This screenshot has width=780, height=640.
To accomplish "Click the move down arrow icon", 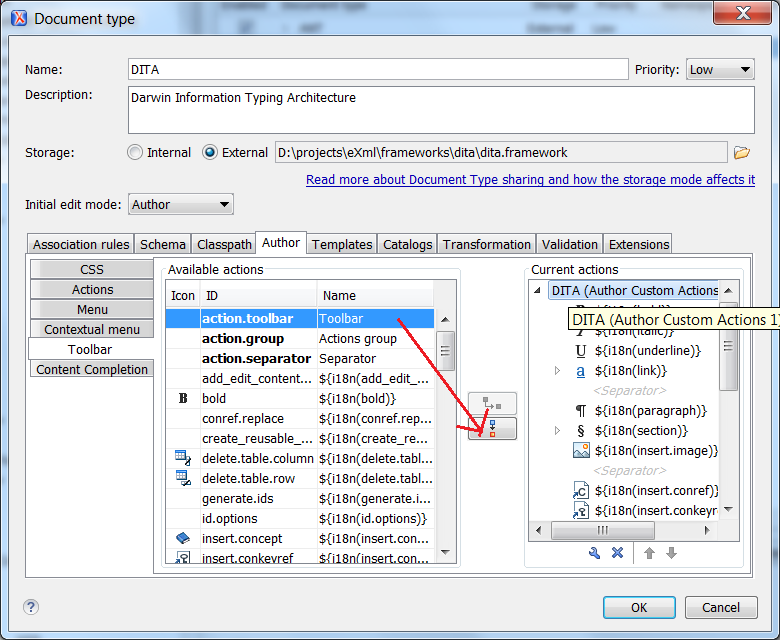I will [x=671, y=553].
